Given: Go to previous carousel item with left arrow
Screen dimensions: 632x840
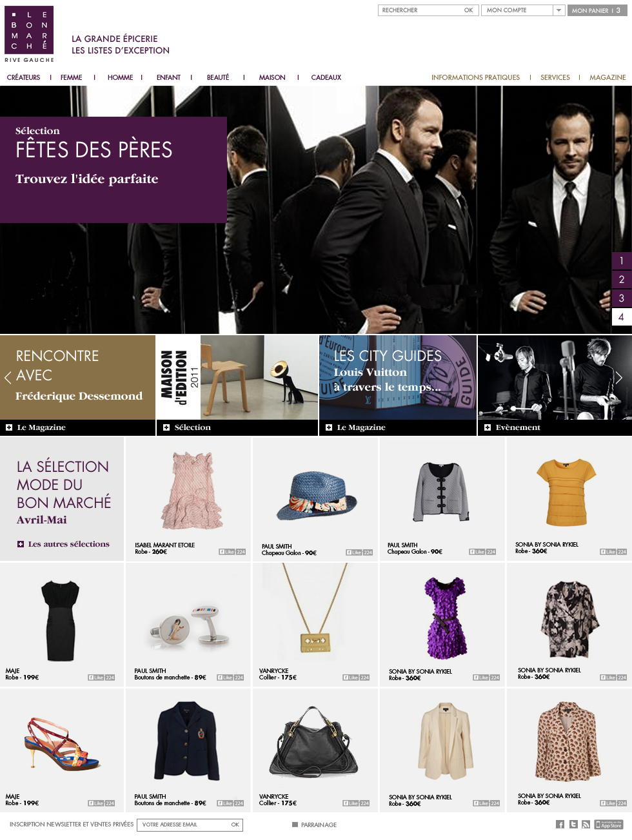Looking at the screenshot, I should click(x=8, y=378).
